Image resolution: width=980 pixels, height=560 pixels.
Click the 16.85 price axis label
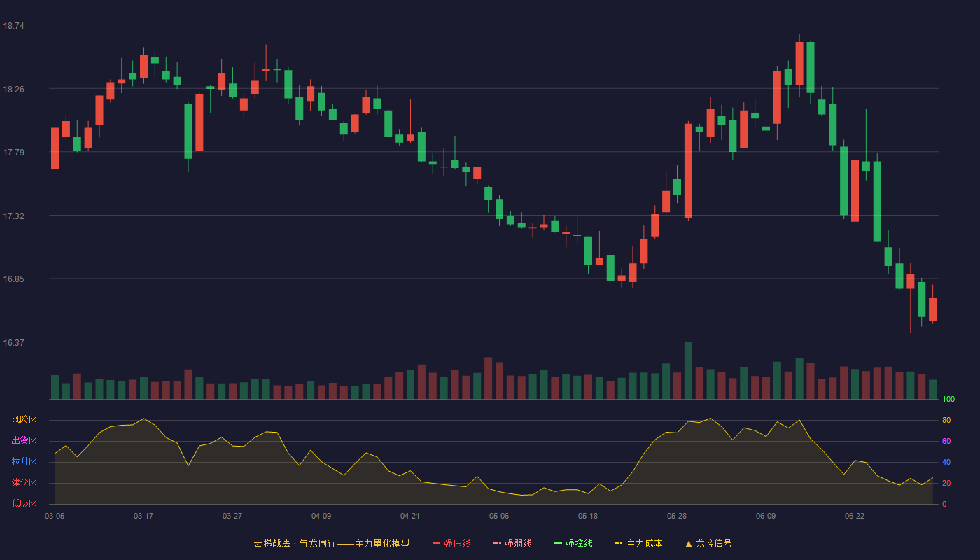point(14,279)
